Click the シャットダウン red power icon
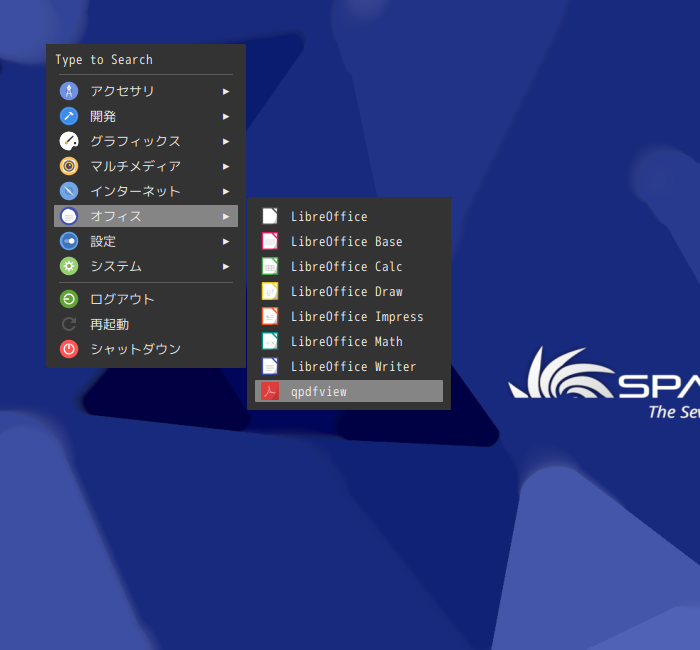This screenshot has width=700, height=650. 69,349
